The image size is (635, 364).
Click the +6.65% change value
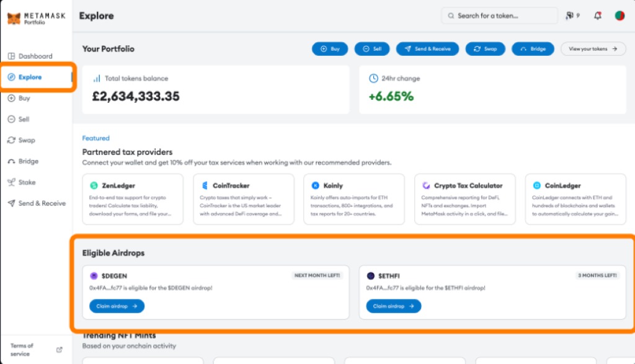point(391,96)
